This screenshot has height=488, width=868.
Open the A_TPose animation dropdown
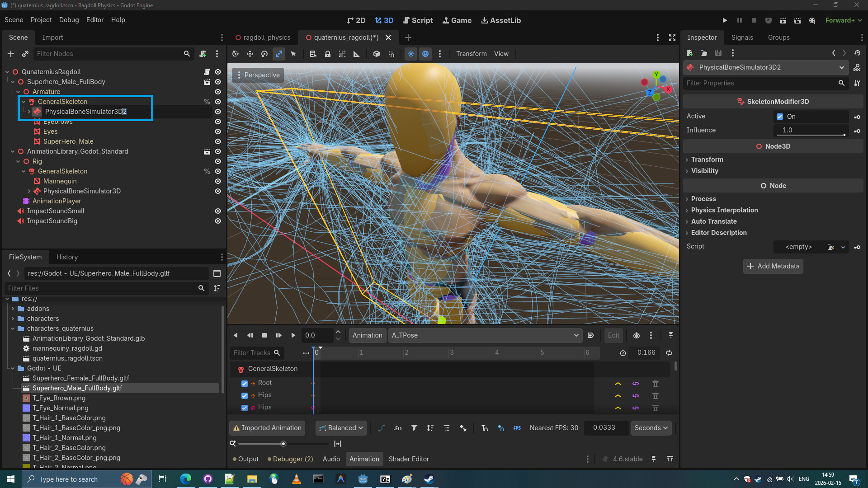coord(485,335)
